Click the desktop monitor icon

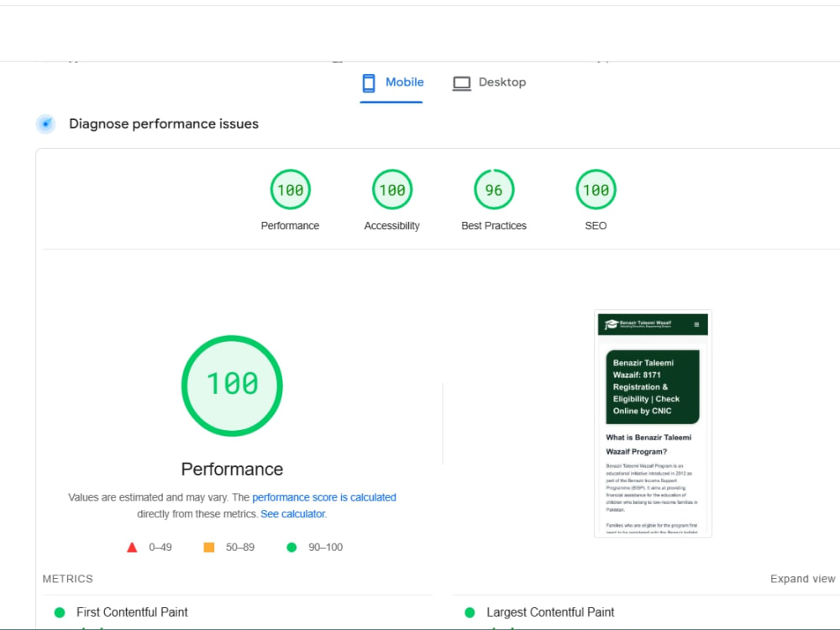coord(462,83)
